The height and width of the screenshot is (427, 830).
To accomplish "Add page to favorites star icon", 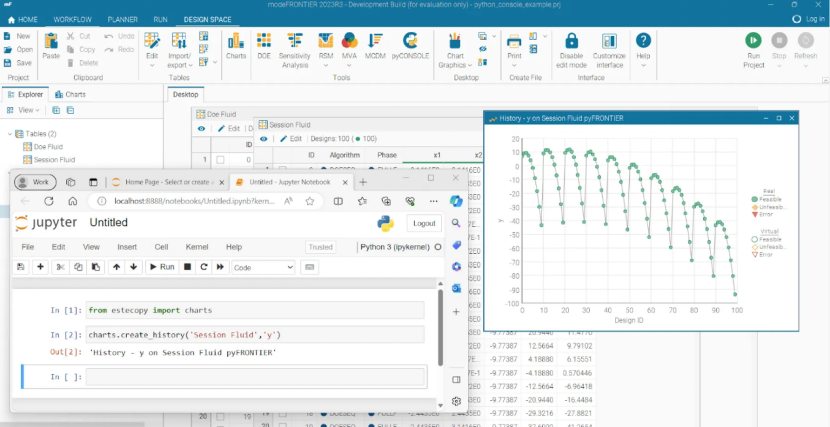I will [310, 201].
